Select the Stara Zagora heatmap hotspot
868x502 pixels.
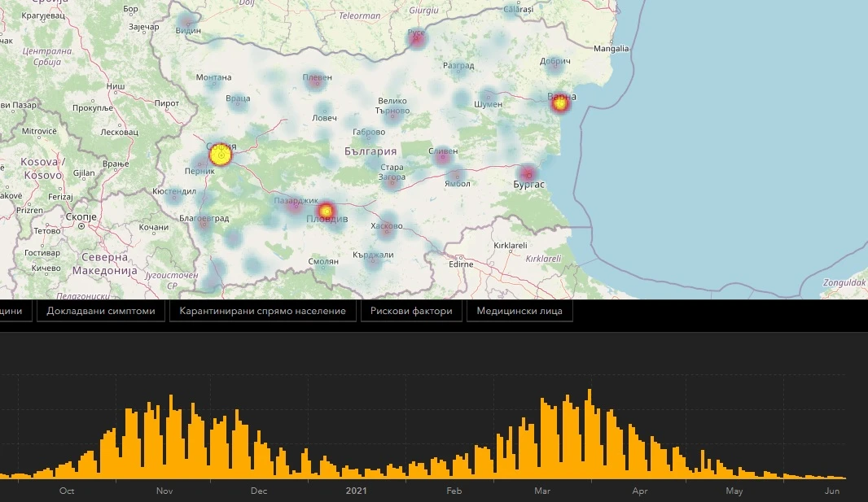[x=392, y=181]
